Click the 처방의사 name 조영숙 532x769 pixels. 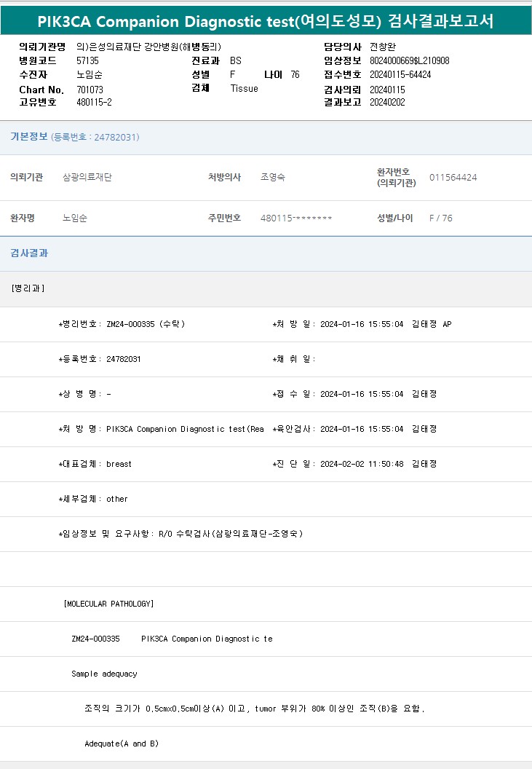273,178
